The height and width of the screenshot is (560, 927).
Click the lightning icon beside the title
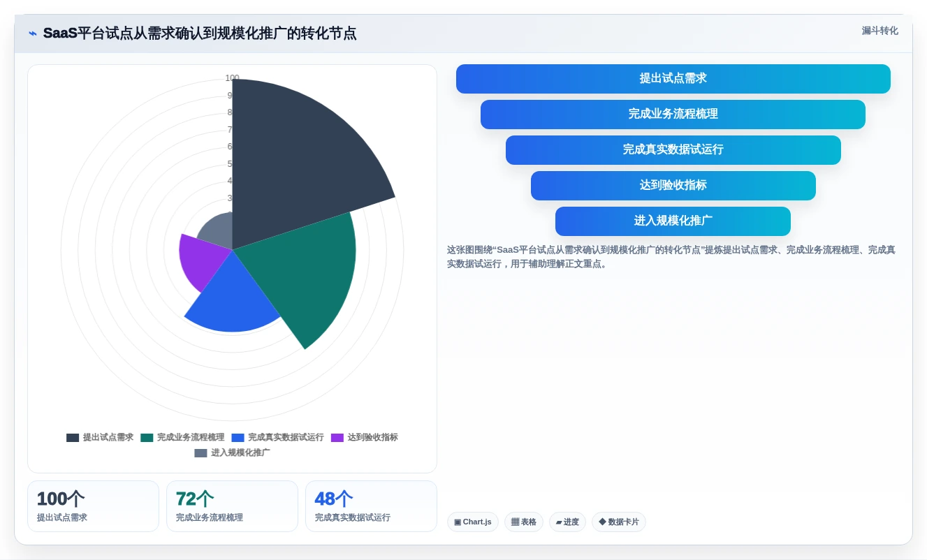33,34
